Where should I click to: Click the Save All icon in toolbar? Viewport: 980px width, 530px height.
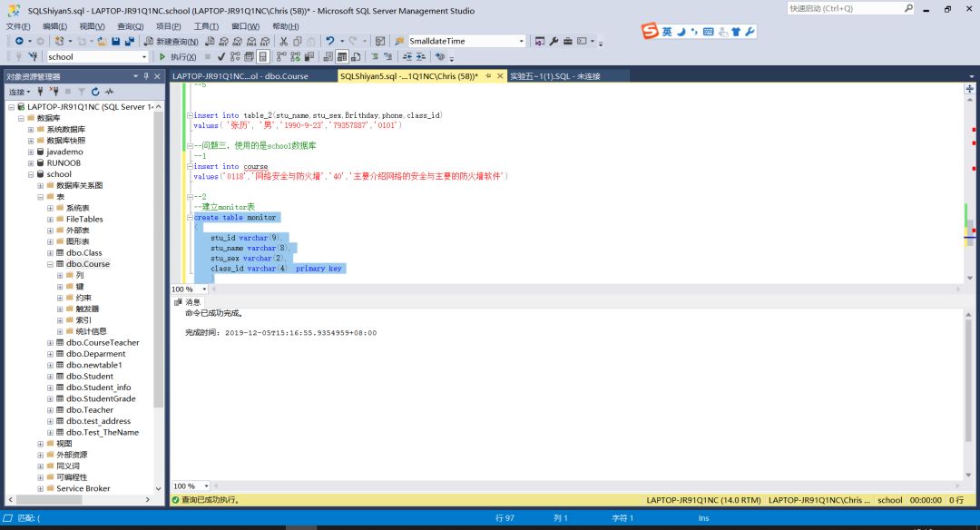point(129,42)
